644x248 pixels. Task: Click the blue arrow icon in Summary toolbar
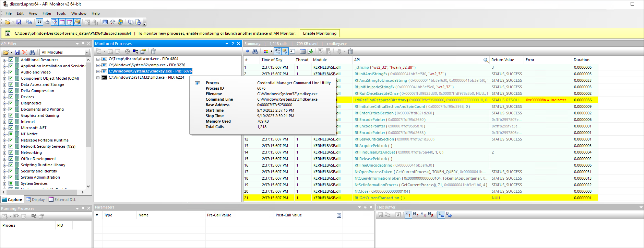pos(247,51)
